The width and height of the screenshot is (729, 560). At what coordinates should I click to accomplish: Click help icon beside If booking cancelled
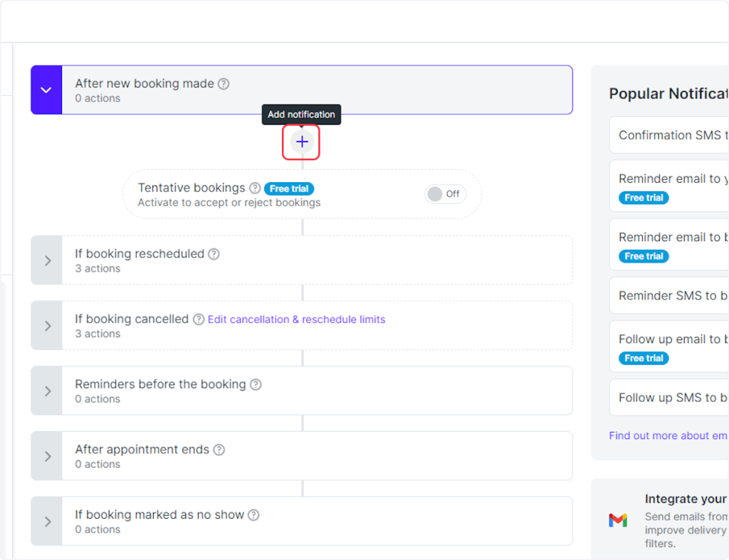point(199,319)
